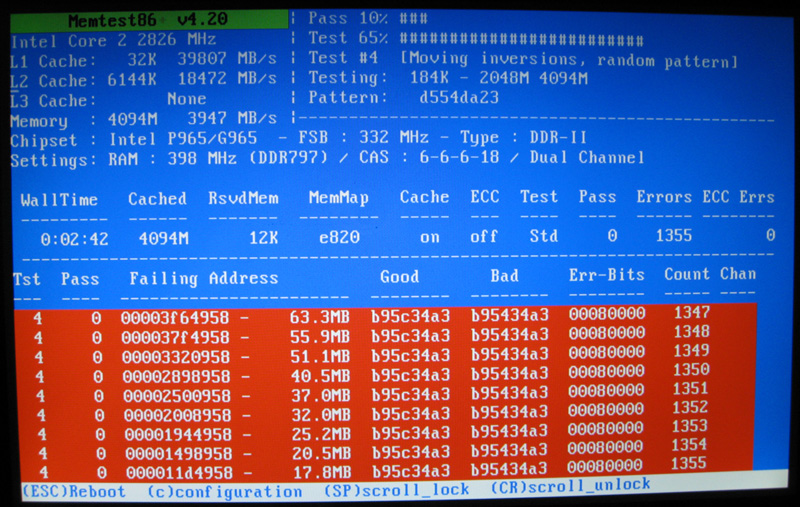Screen dimensions: 800x507
Task: Click the Chan column header
Action: [x=738, y=274]
